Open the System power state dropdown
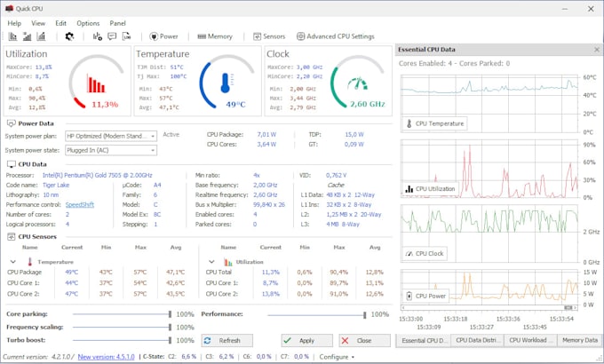This screenshot has width=604, height=364. pyautogui.click(x=111, y=149)
